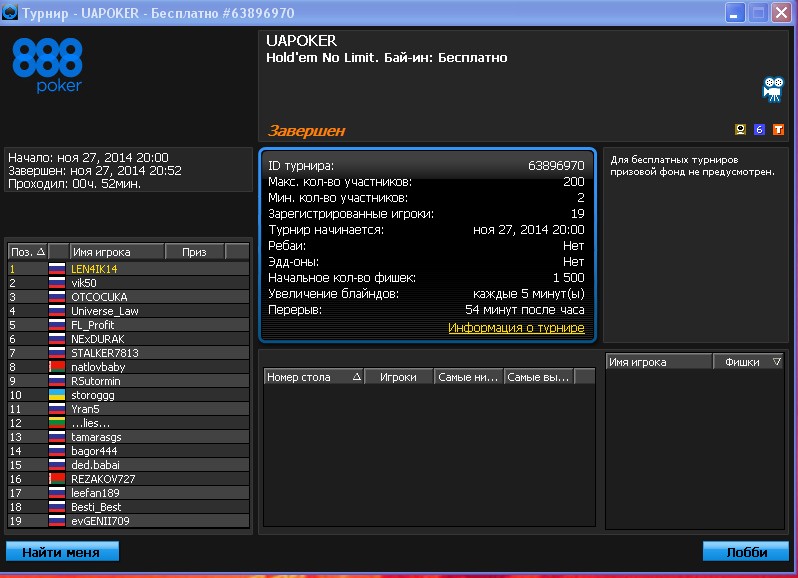
Task: Select player row Besti_Best
Action: click(129, 506)
